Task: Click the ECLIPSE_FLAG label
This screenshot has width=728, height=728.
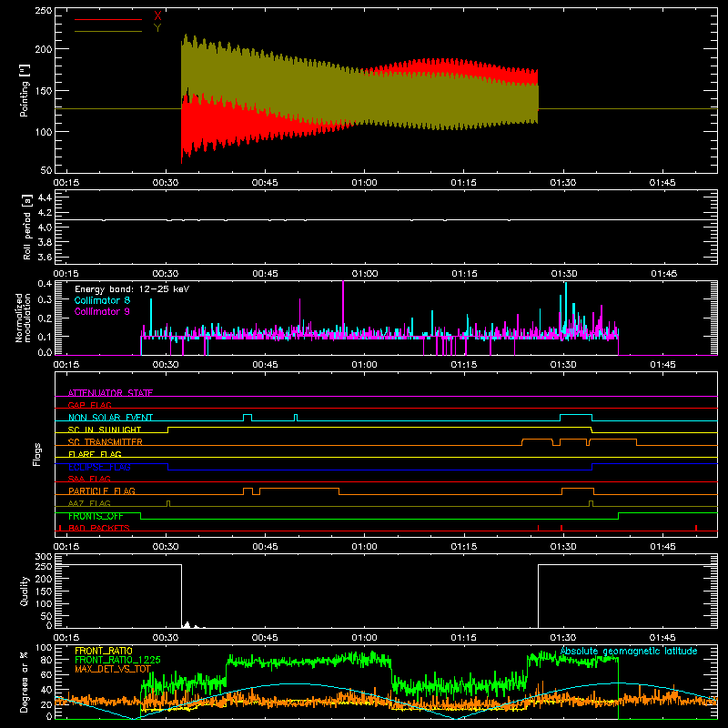Action: click(x=99, y=467)
